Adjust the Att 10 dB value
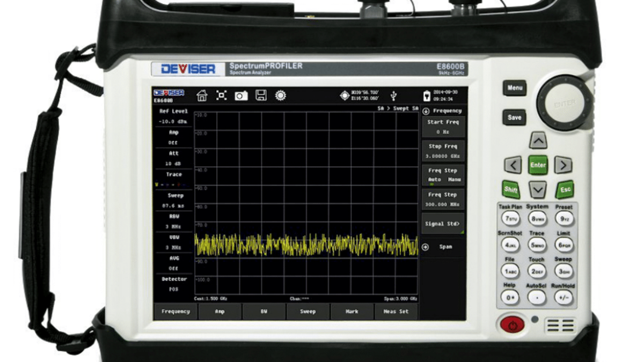This screenshot has width=644, height=362. point(173,158)
